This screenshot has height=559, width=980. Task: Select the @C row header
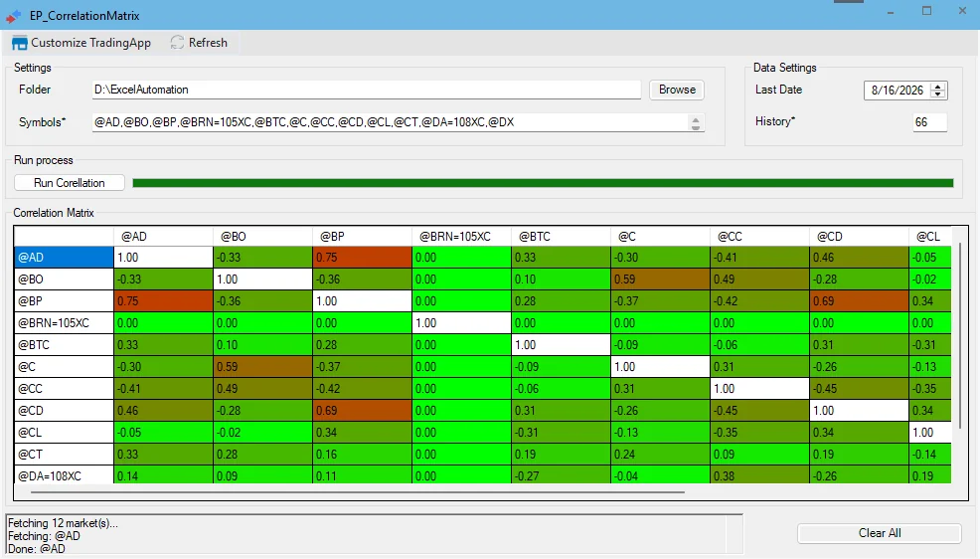pos(64,366)
